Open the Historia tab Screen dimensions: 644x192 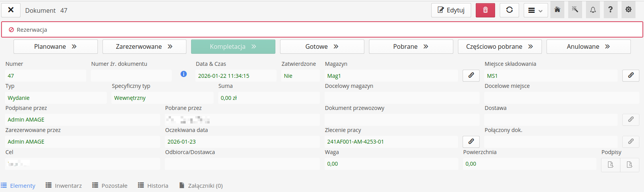point(153,186)
